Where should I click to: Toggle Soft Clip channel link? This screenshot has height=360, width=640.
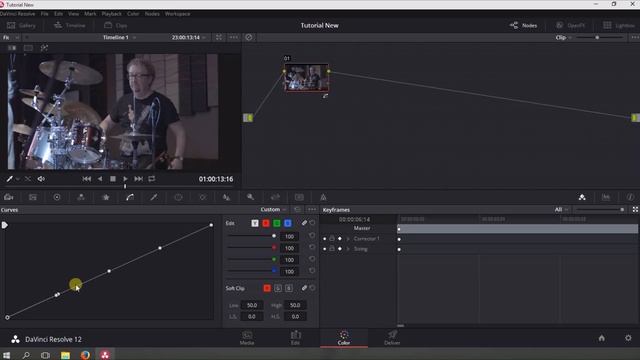point(304,288)
